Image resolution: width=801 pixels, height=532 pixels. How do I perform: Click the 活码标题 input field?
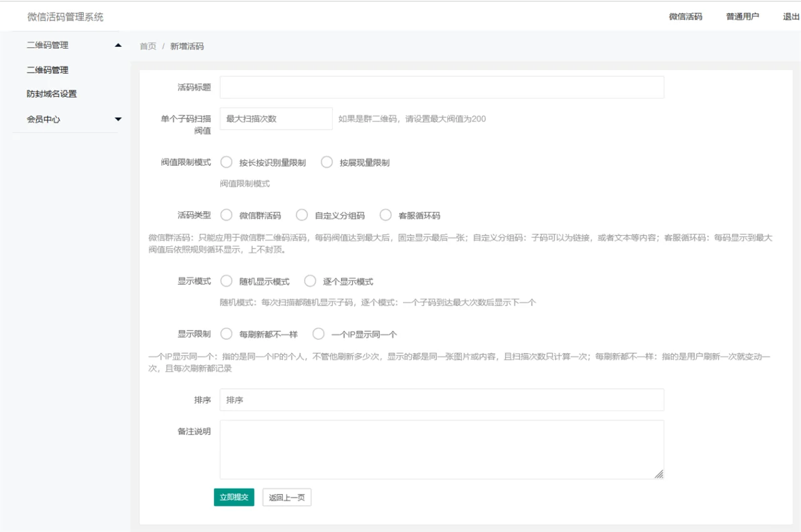(x=441, y=87)
